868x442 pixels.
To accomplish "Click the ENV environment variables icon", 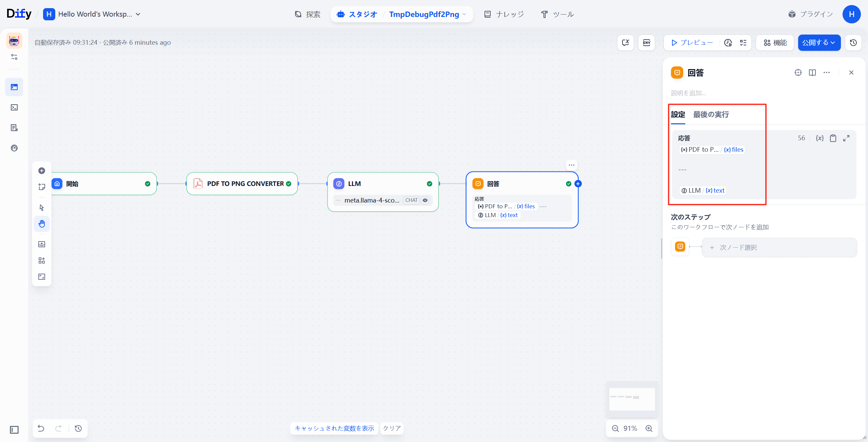I will (x=646, y=43).
